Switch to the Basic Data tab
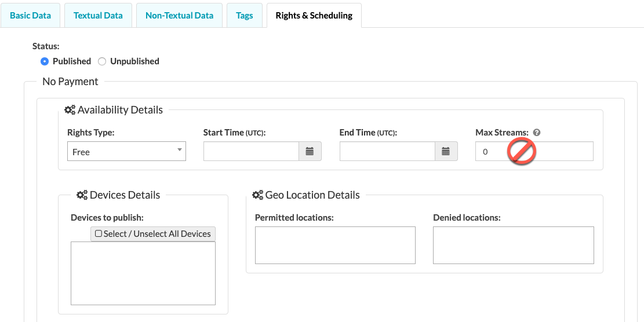Image resolution: width=644 pixels, height=322 pixels. pos(30,16)
